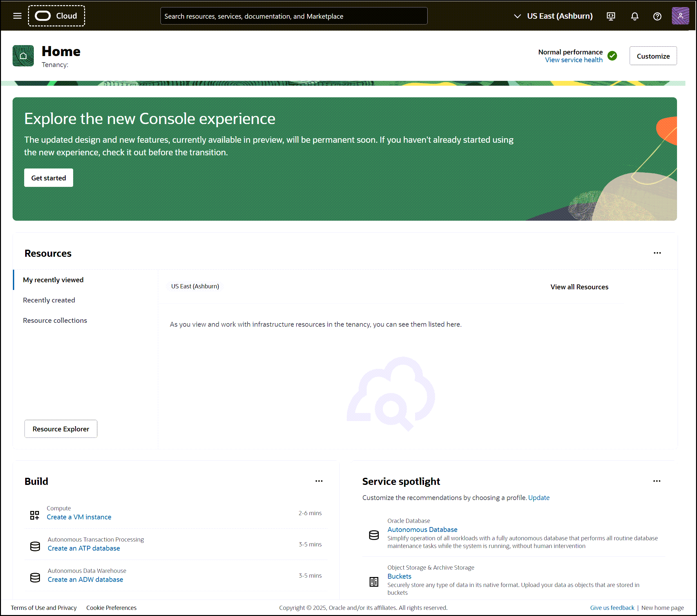
Task: Click View all Resources
Action: 579,287
